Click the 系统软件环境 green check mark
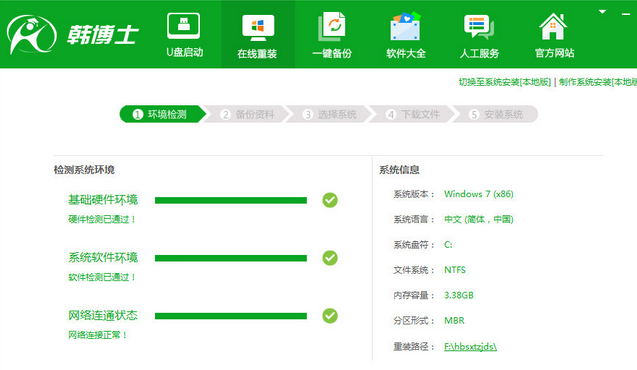The width and height of the screenshot is (637, 370). [330, 257]
